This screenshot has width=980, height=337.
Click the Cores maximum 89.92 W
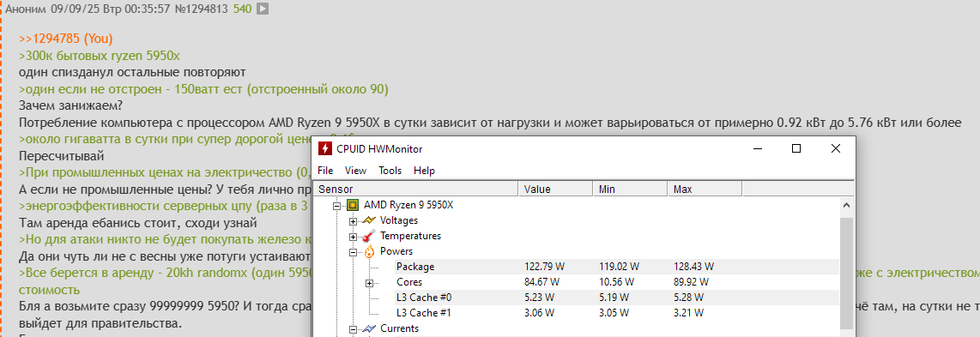(692, 282)
